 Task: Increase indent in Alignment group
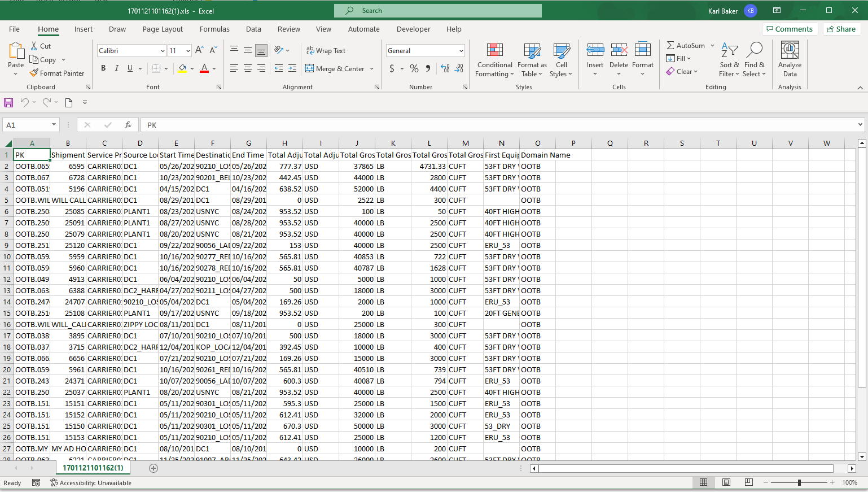pyautogui.click(x=292, y=68)
